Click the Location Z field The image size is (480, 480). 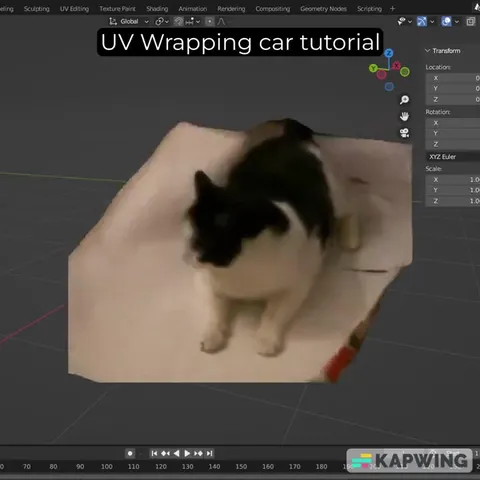453,99
